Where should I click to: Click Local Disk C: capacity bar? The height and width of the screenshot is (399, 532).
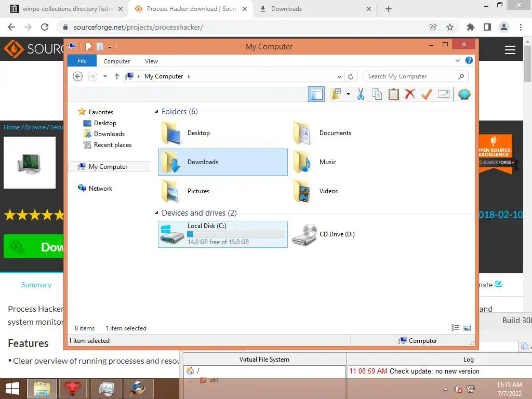[236, 234]
